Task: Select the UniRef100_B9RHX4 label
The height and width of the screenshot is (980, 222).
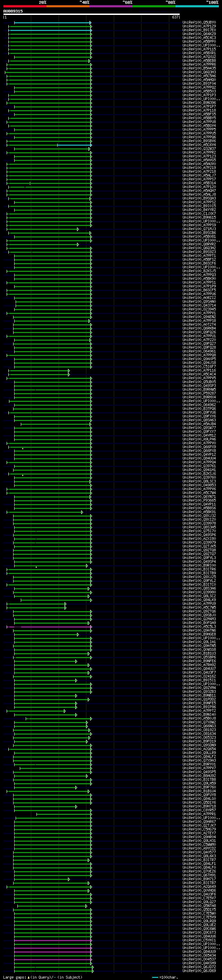Action: (x=199, y=397)
